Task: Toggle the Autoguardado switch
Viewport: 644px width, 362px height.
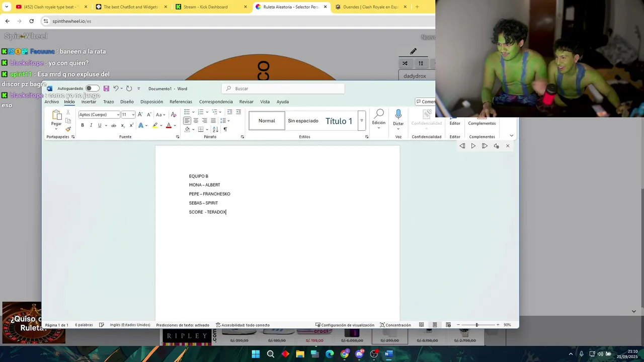Action: [92, 88]
